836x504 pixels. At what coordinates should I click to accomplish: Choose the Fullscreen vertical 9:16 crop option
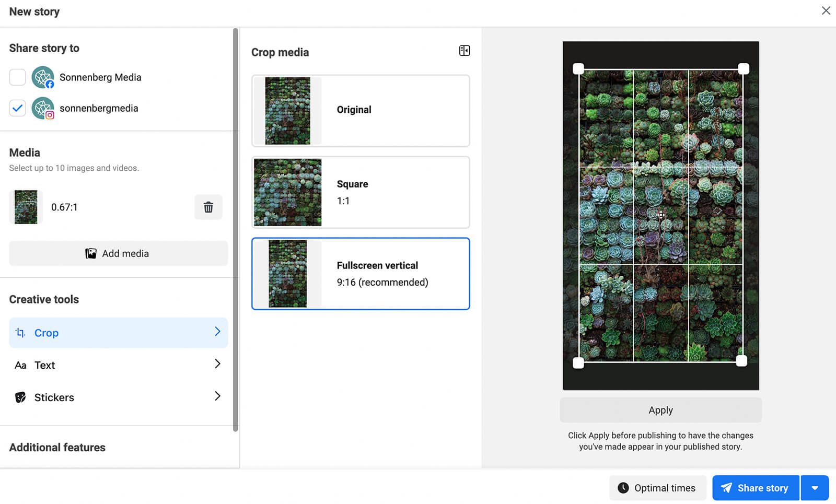pyautogui.click(x=361, y=274)
